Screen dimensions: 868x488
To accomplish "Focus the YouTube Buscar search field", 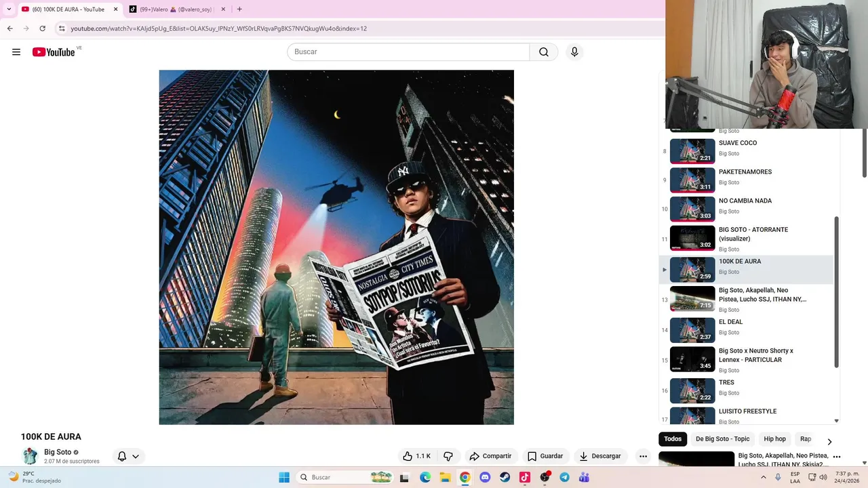I will [408, 52].
